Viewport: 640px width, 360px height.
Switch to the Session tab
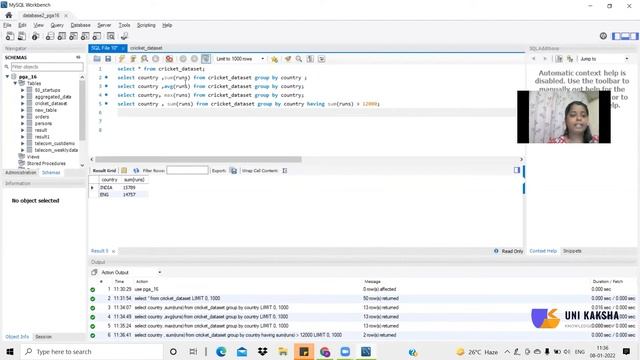point(43,337)
